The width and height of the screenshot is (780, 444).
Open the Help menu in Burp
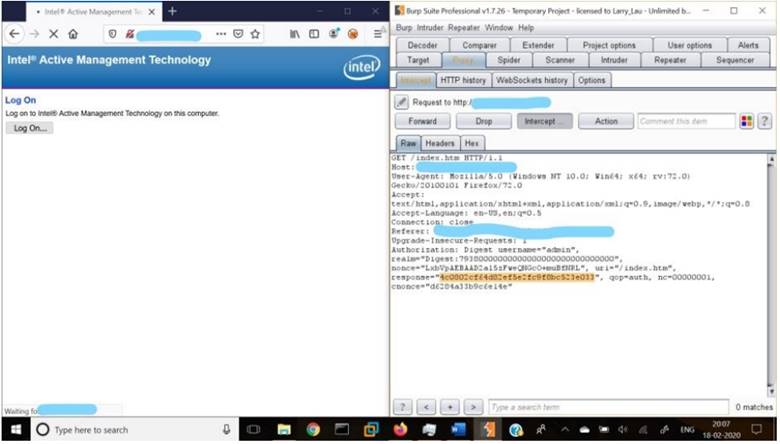[526, 28]
